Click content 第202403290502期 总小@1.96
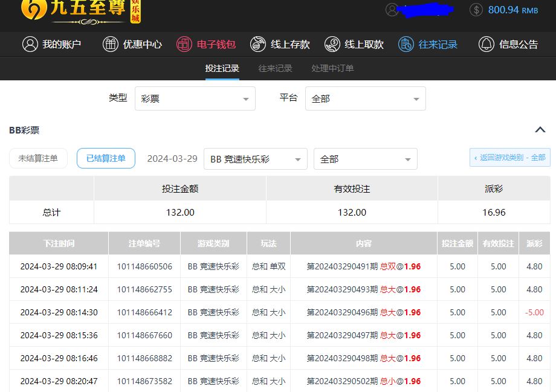556x392 pixels. [363, 381]
